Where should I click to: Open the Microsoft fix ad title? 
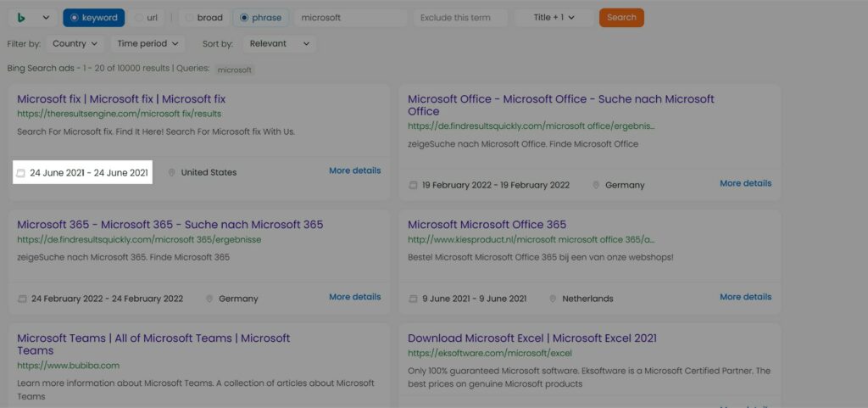pyautogui.click(x=121, y=99)
